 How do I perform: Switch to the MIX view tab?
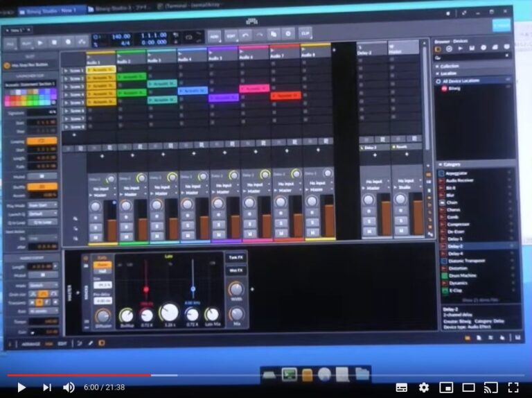pyautogui.click(x=49, y=344)
